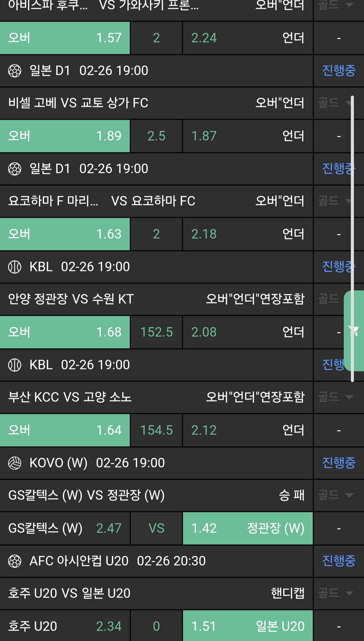Click soccer ball icon for Vissel Kobe match

(x=14, y=71)
